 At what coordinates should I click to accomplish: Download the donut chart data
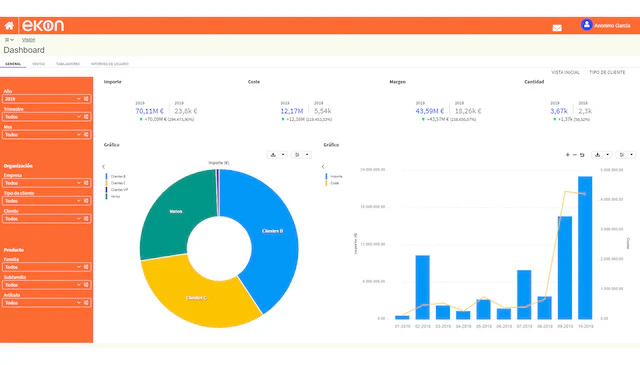click(273, 155)
